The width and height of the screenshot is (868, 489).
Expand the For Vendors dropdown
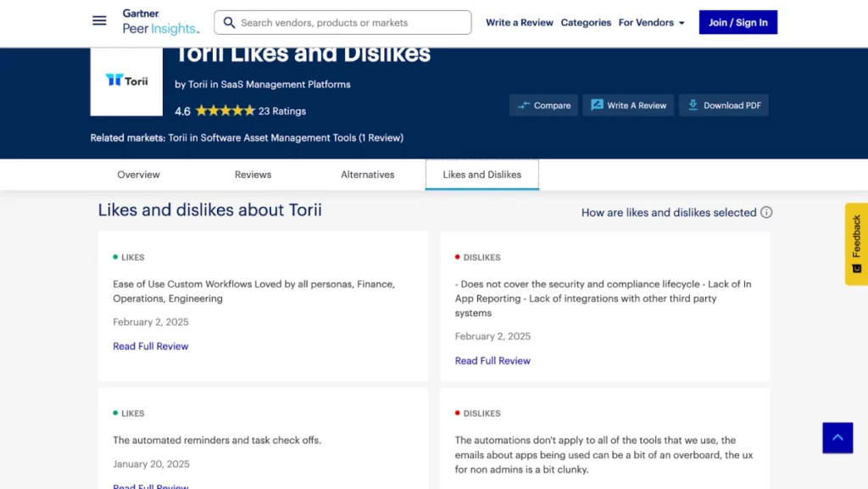click(652, 23)
